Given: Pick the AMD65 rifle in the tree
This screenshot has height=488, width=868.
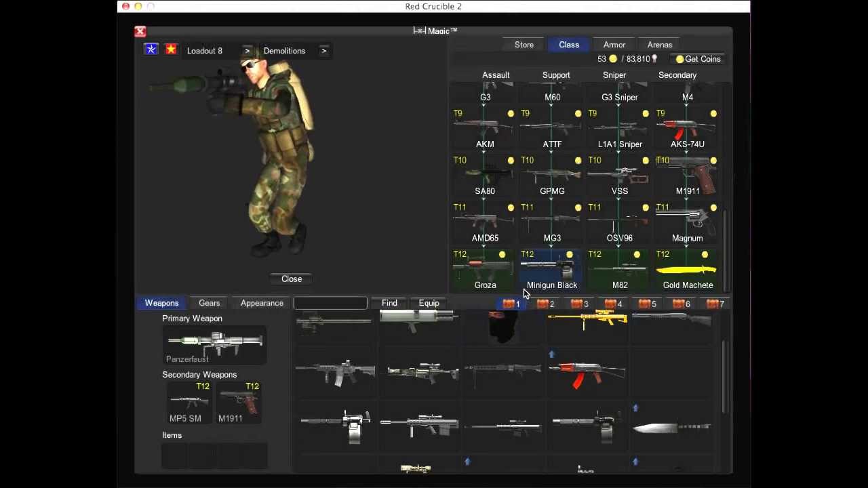Looking at the screenshot, I should [x=485, y=223].
